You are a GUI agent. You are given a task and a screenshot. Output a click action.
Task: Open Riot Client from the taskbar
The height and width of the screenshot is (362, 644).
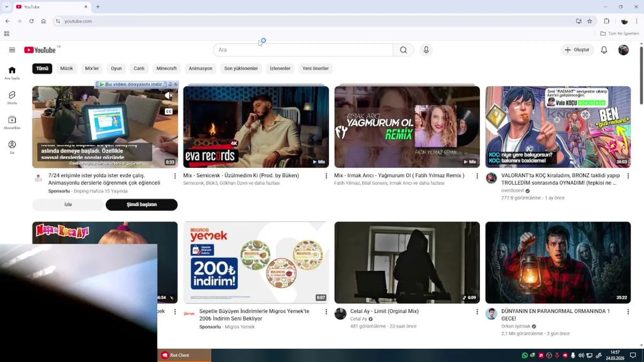[x=184, y=355]
